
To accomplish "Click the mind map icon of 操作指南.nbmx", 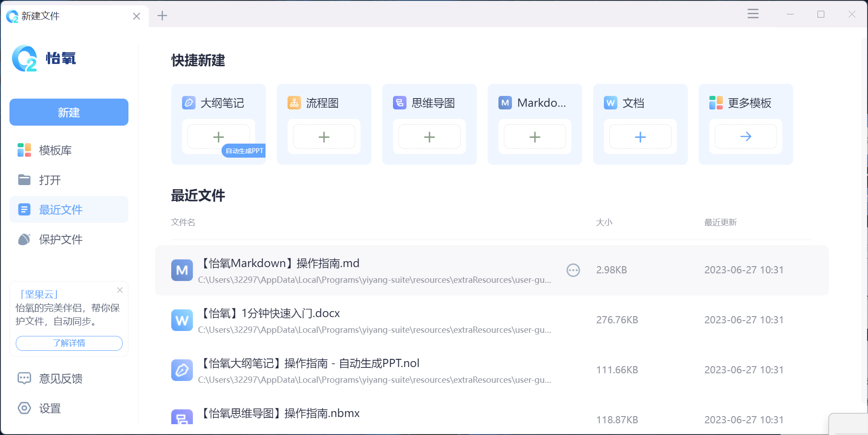I will pos(182,417).
